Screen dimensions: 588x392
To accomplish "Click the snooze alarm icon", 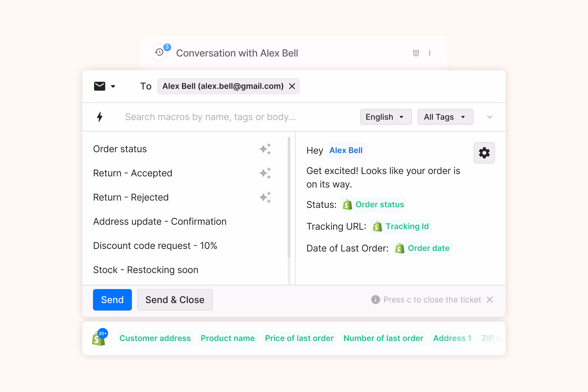I will [416, 53].
